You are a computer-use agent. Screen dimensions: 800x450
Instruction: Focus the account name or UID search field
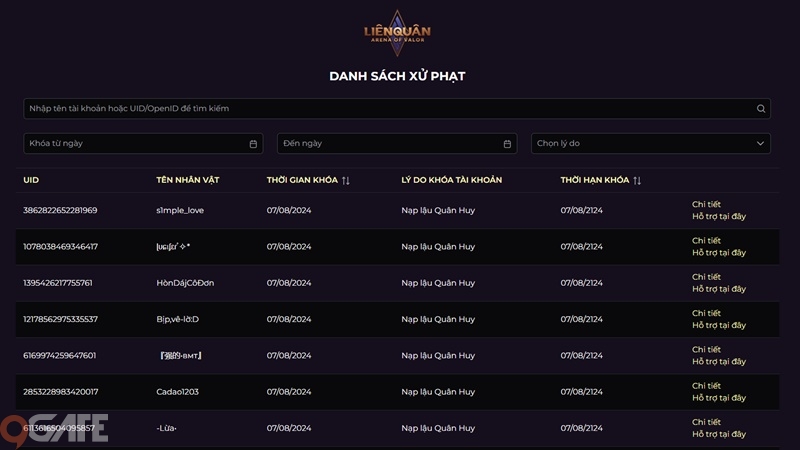click(x=397, y=109)
